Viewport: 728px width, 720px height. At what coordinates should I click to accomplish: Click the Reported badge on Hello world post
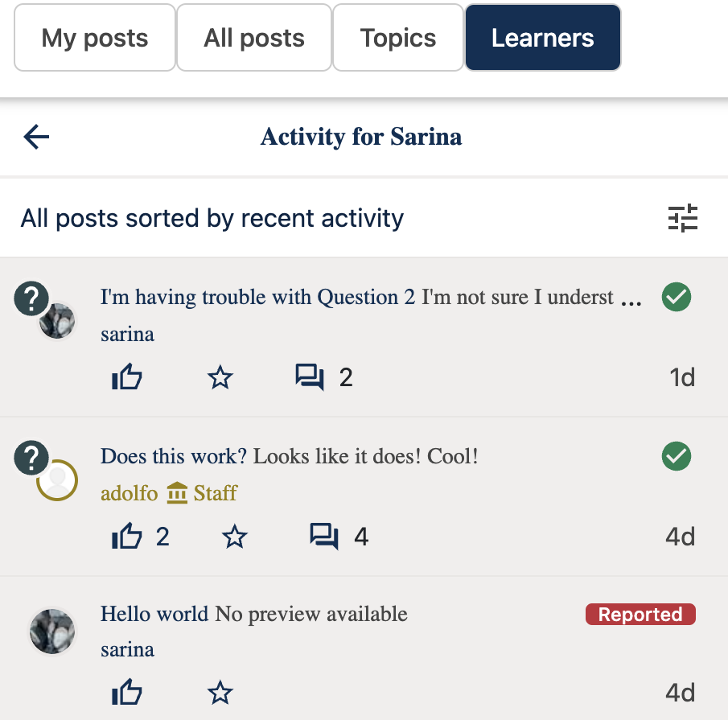(x=640, y=614)
